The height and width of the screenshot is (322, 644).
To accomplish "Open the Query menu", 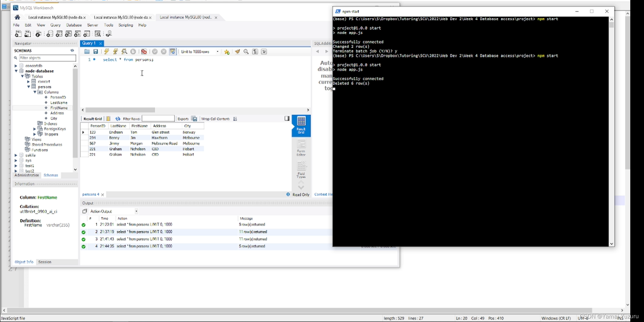I will pyautogui.click(x=55, y=25).
